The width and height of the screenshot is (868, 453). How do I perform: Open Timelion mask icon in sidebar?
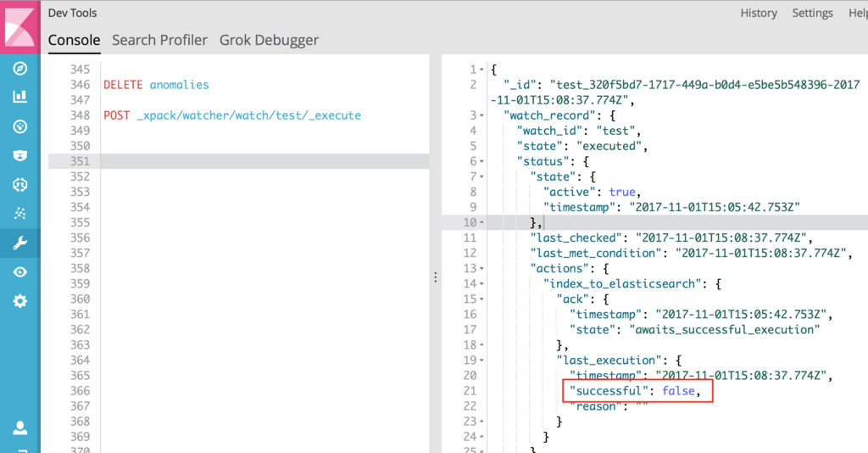coord(20,155)
